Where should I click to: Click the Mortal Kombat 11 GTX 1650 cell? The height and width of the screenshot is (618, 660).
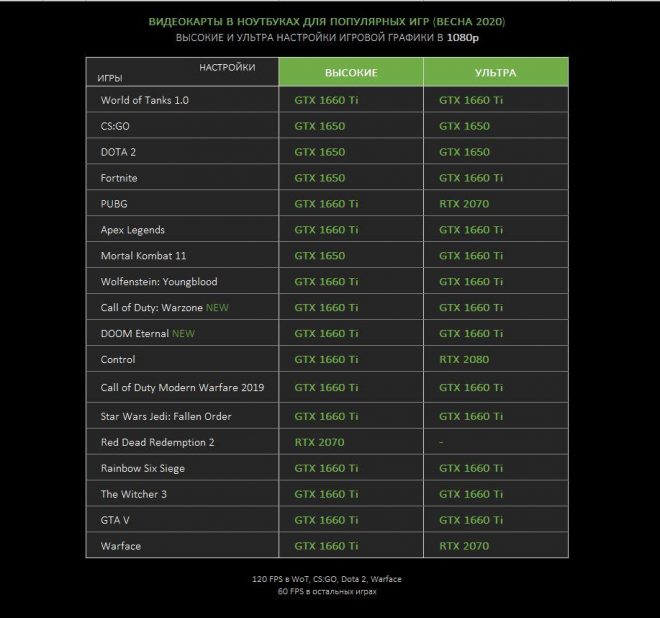(x=351, y=256)
